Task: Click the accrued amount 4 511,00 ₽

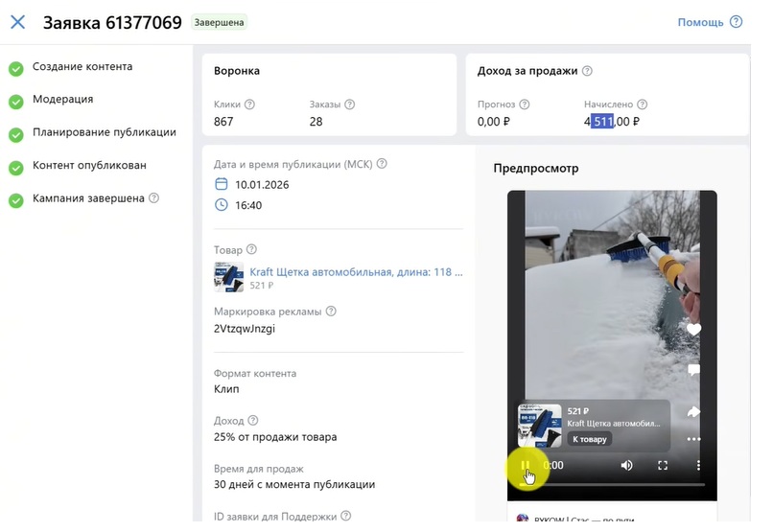Action: (611, 121)
